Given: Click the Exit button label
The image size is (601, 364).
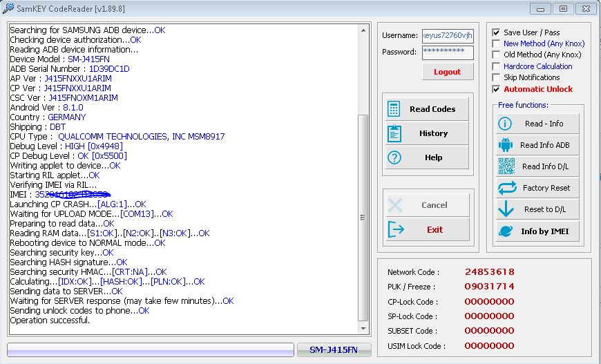Looking at the screenshot, I should click(435, 229).
